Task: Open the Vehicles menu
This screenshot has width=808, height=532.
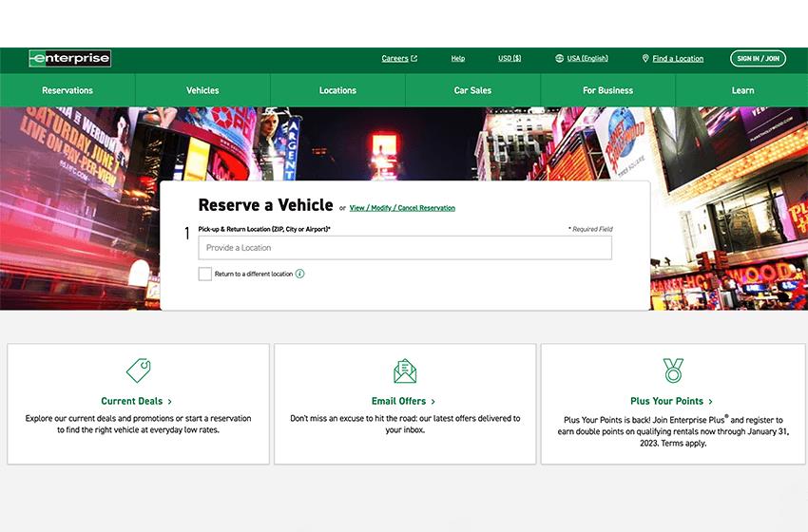Action: pyautogui.click(x=202, y=90)
